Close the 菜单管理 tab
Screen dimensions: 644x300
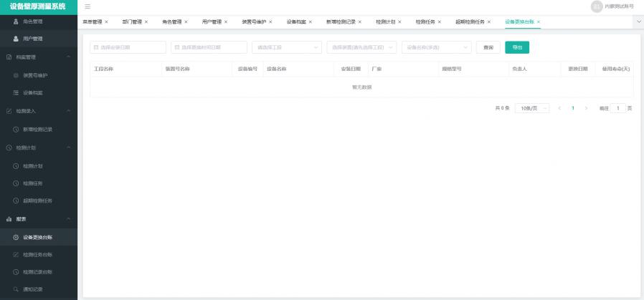pos(106,21)
